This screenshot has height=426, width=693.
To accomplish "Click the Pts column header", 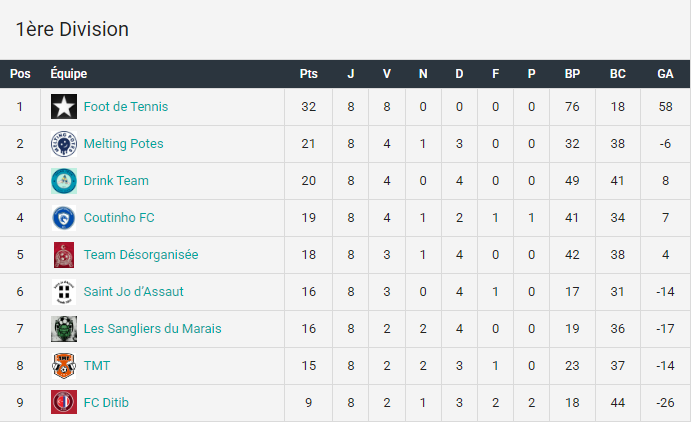I will coord(308,74).
